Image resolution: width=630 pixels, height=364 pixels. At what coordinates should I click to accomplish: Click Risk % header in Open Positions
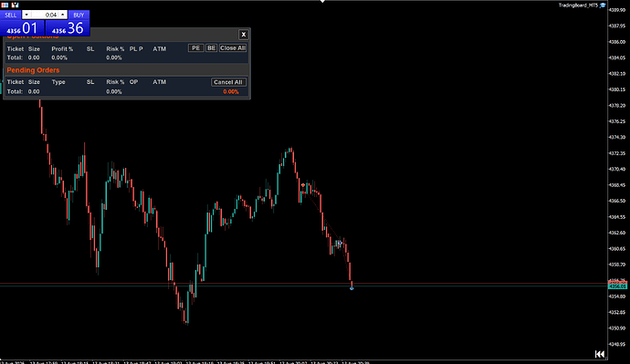click(x=115, y=49)
